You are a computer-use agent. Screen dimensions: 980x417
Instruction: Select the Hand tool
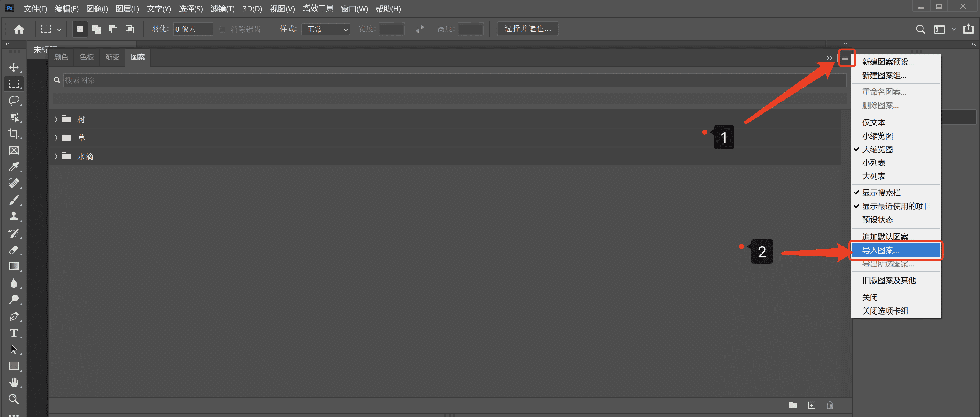(x=14, y=383)
